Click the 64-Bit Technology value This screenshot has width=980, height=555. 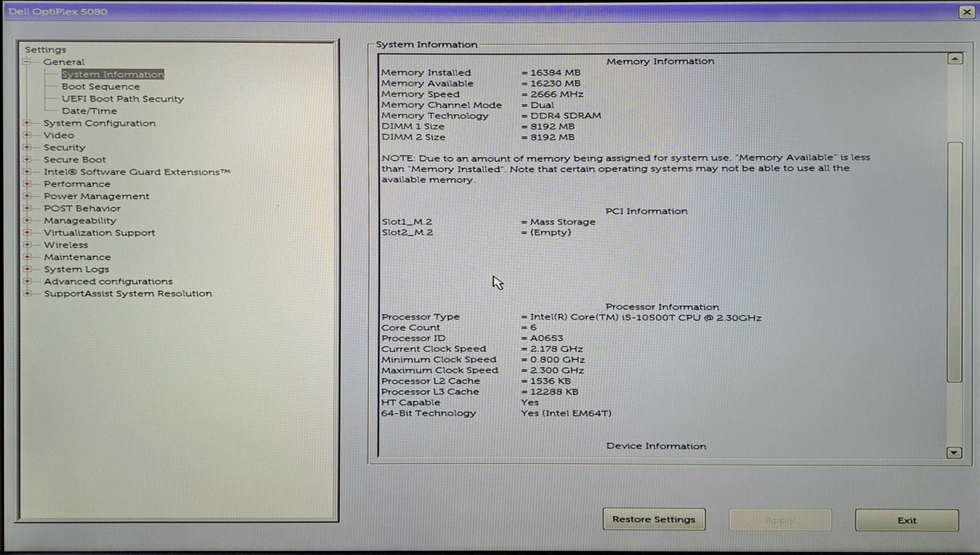coord(566,413)
